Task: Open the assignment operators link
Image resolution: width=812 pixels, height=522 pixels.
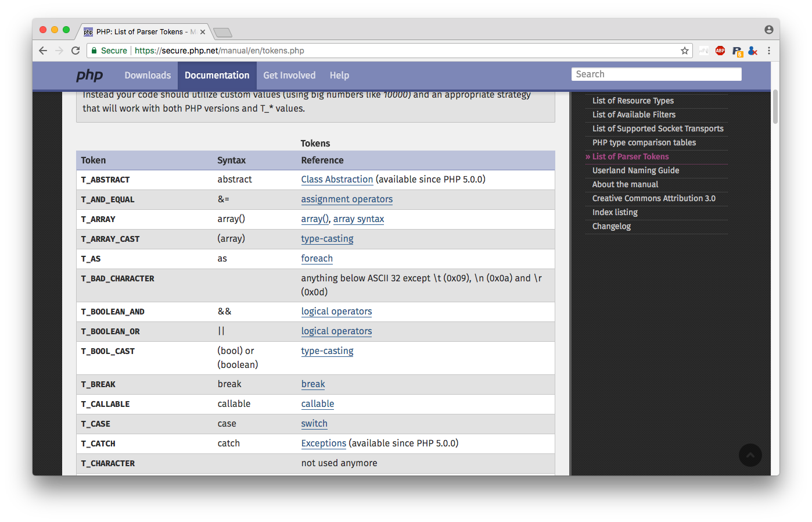Action: (x=347, y=199)
